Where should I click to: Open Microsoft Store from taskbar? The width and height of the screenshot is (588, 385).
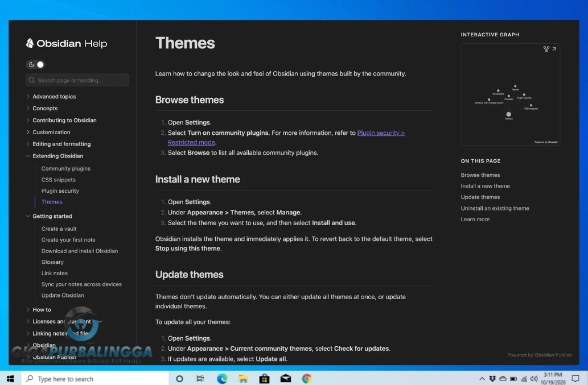tap(264, 379)
